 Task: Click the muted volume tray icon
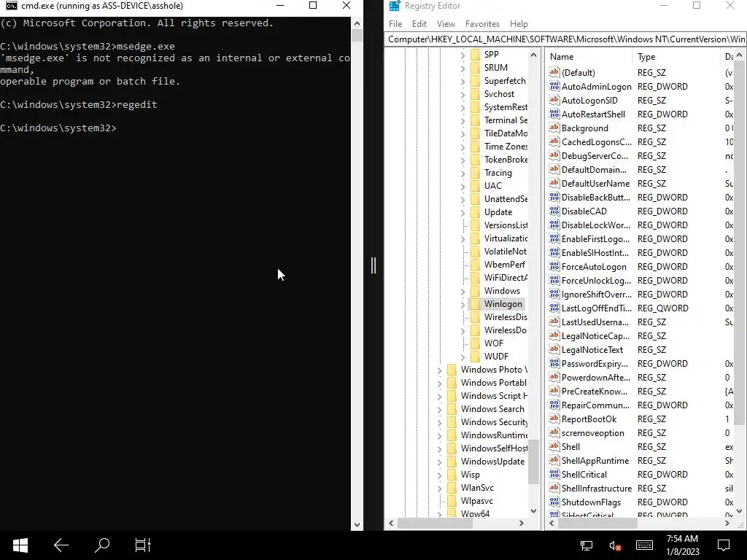(615, 545)
